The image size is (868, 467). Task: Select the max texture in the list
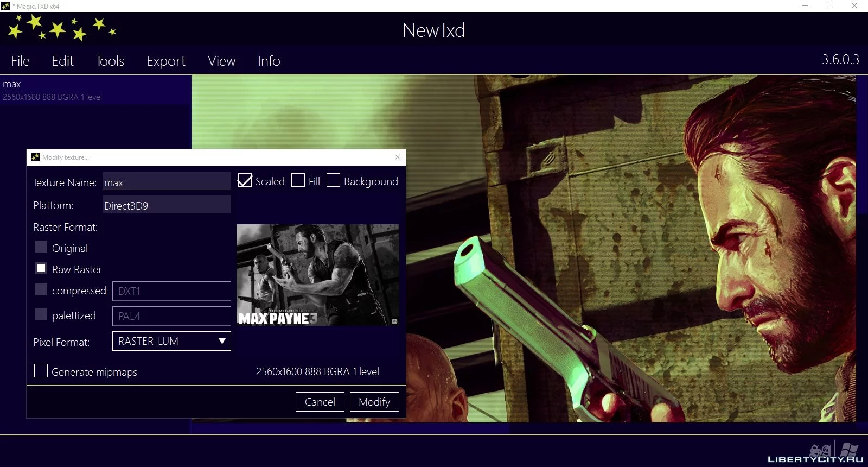coord(95,90)
